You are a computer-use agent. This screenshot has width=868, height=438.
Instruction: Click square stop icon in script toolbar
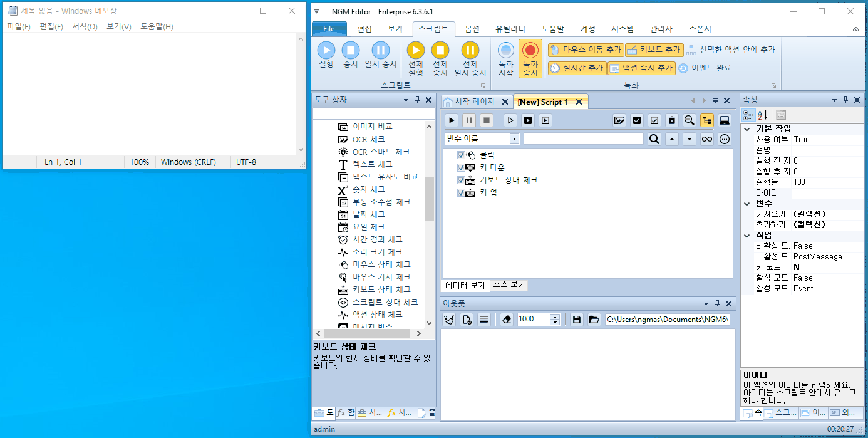click(x=487, y=120)
